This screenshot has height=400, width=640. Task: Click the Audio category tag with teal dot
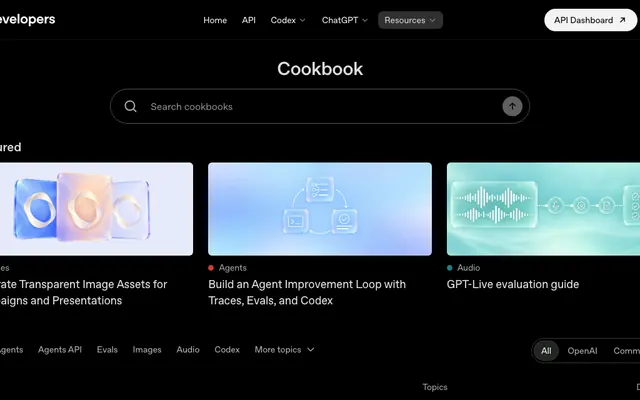pyautogui.click(x=463, y=268)
